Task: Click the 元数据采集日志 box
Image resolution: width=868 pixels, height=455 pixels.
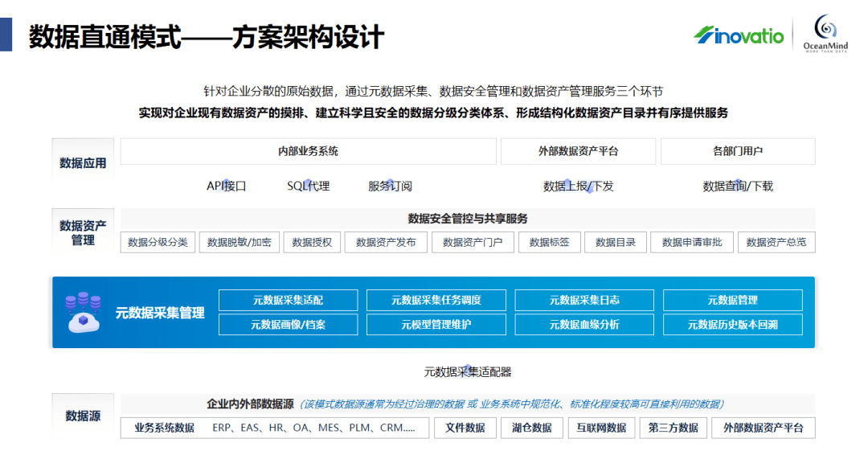Action: (x=584, y=300)
